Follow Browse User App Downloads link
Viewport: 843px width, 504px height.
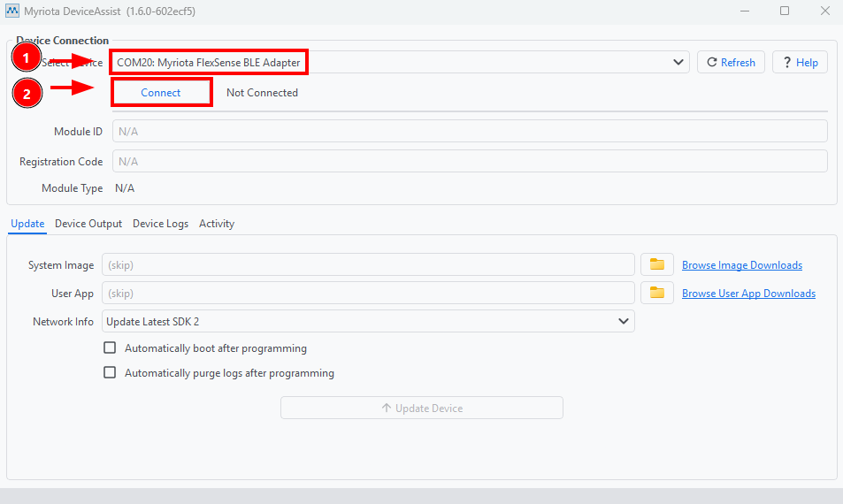click(x=748, y=294)
